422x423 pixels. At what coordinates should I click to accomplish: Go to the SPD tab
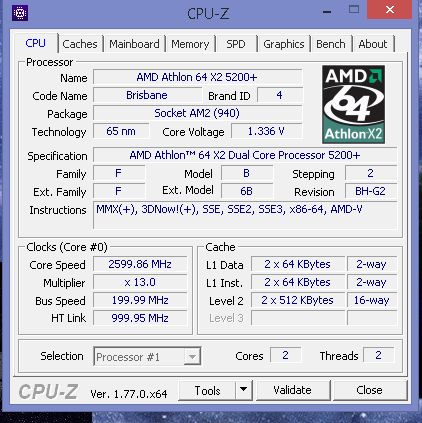(x=236, y=44)
